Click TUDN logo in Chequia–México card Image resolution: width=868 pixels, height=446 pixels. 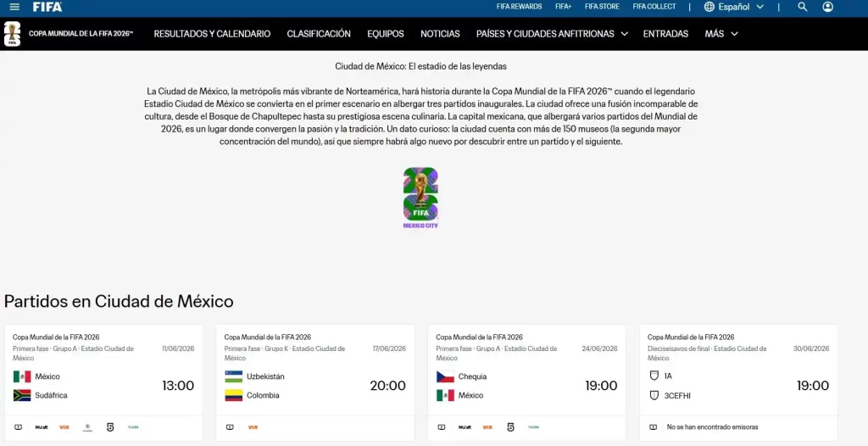click(x=534, y=427)
